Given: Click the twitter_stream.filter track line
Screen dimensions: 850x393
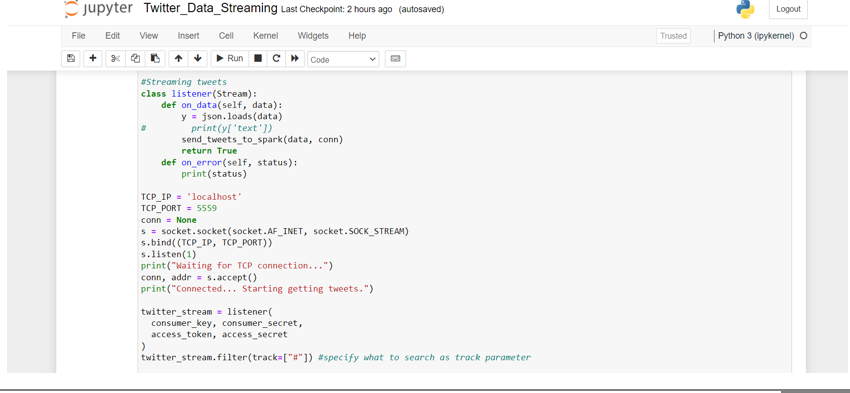Looking at the screenshot, I should pos(336,358).
